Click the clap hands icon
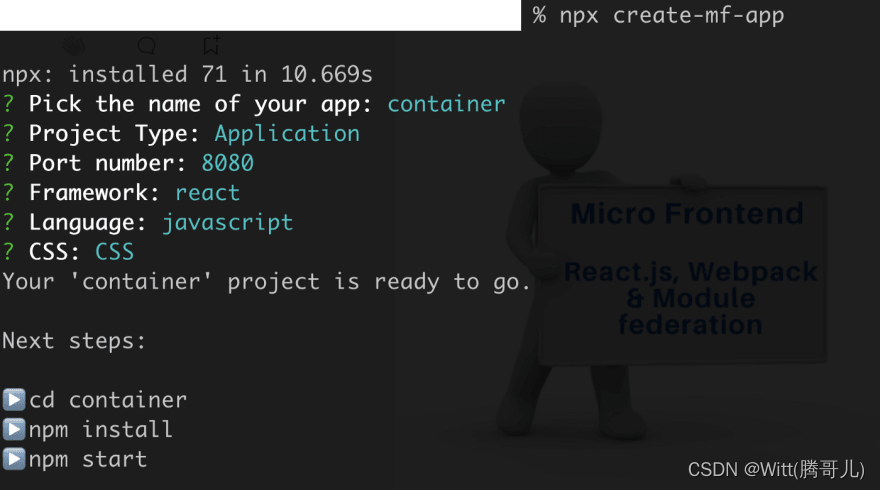This screenshot has width=880, height=490. pyautogui.click(x=74, y=45)
